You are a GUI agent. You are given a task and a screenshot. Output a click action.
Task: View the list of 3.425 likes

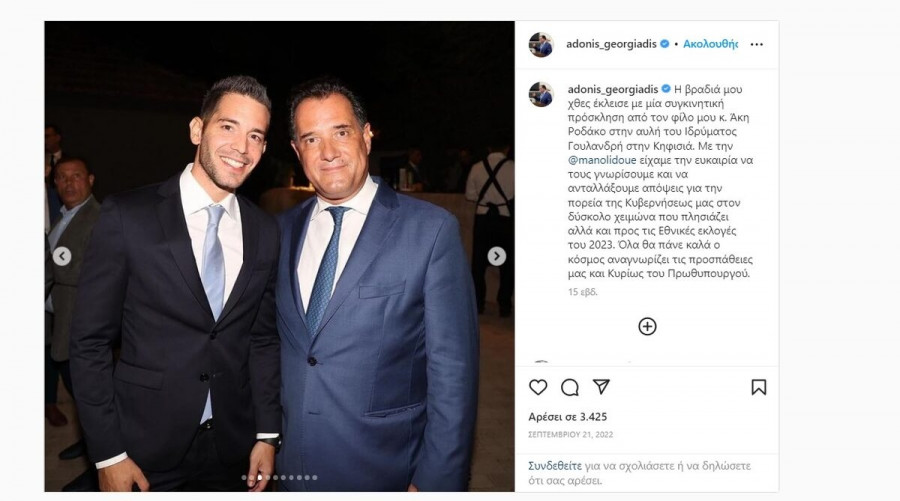(568, 417)
